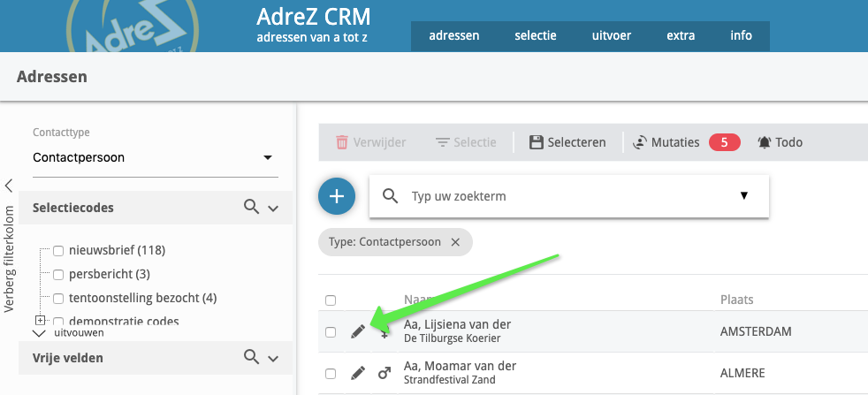Expand the demonstratie codes tree node

(x=40, y=321)
